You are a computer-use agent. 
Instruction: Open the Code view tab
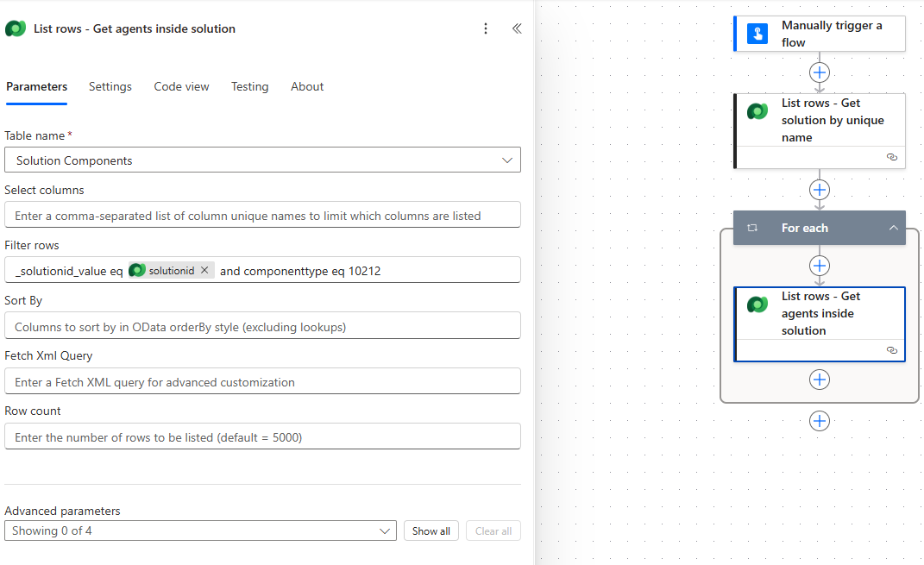(181, 86)
